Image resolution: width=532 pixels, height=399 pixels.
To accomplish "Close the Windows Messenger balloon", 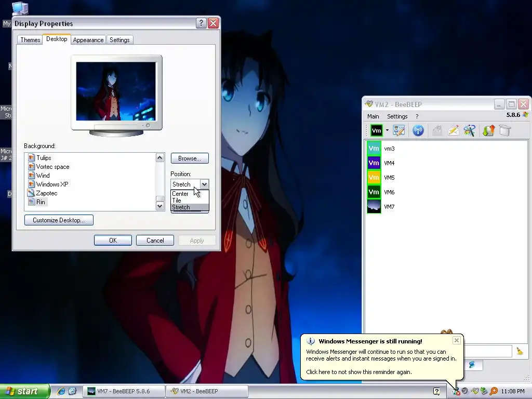I will tap(457, 340).
